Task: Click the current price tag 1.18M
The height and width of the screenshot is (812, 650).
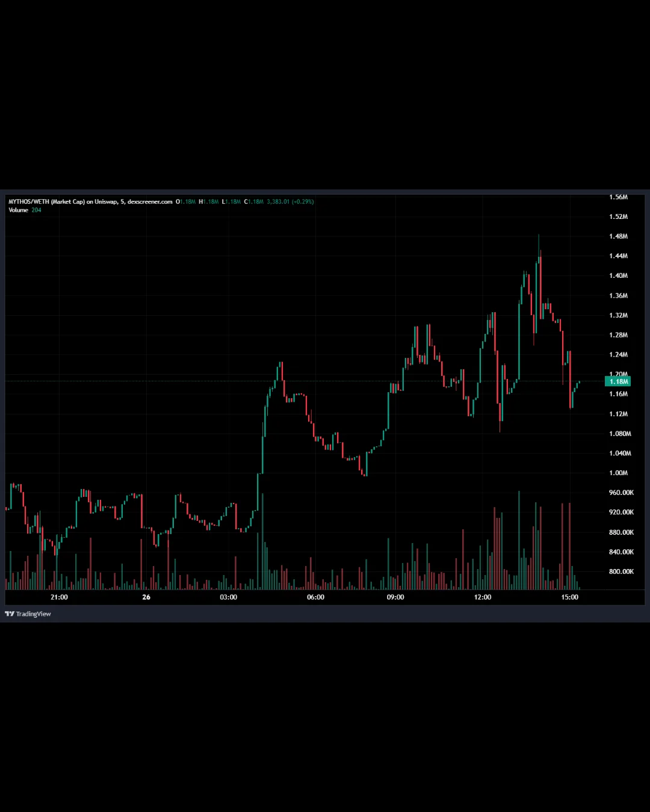Action: tap(618, 381)
